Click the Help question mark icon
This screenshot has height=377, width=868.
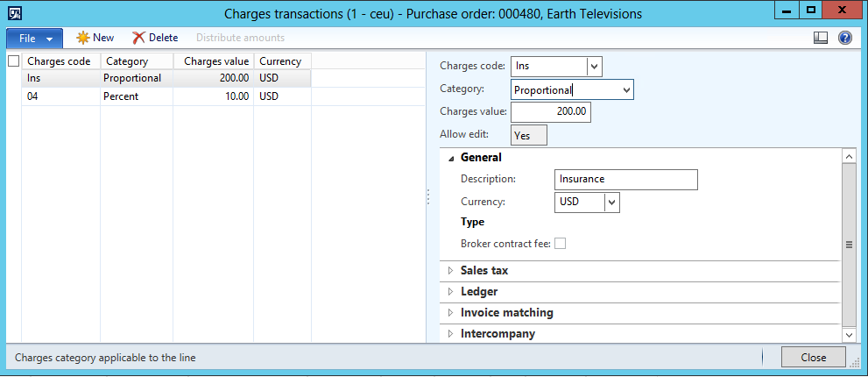(845, 38)
